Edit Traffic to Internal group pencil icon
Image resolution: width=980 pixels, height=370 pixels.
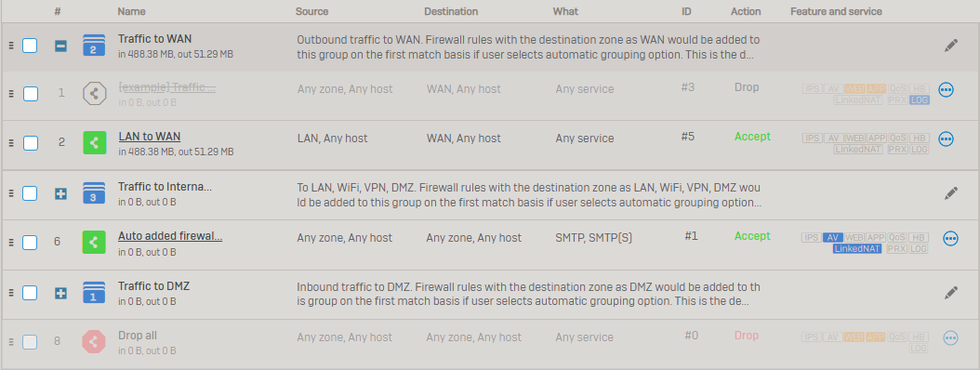950,192
